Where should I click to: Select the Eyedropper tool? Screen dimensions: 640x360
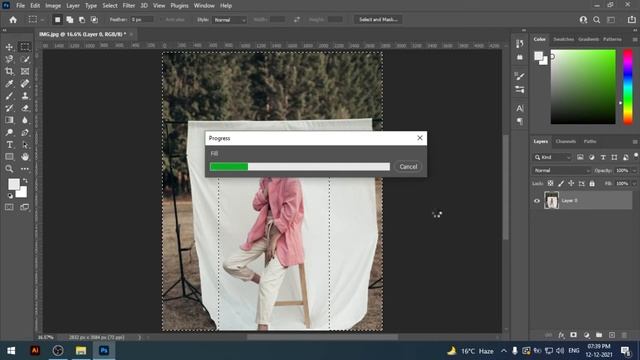click(9, 84)
